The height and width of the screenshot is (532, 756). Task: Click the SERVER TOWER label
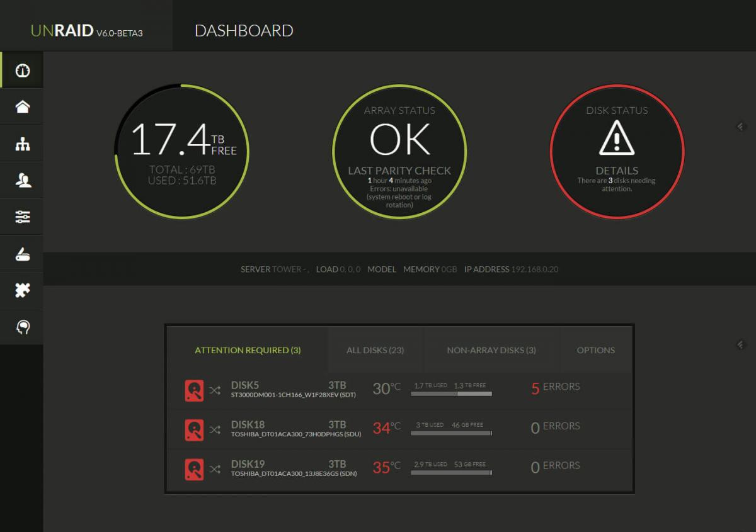(274, 269)
